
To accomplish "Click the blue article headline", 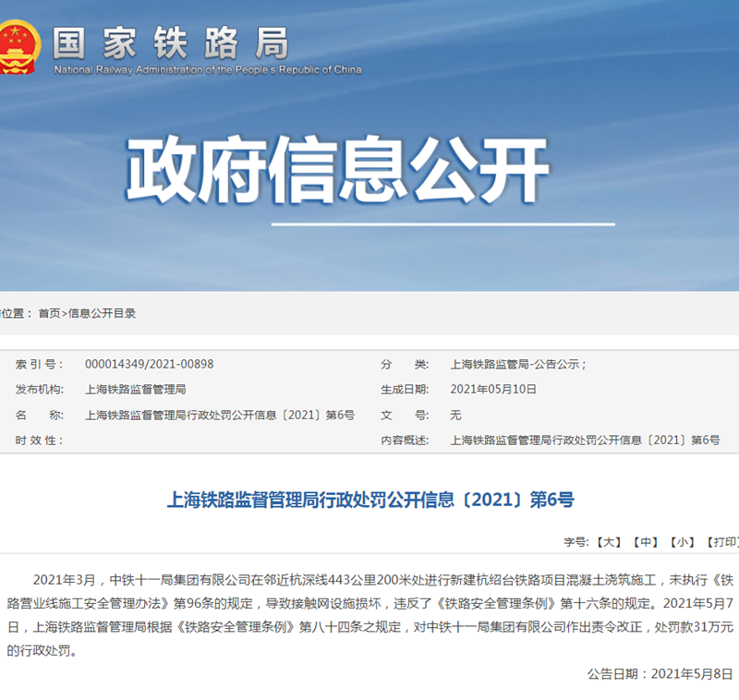I will (x=370, y=500).
